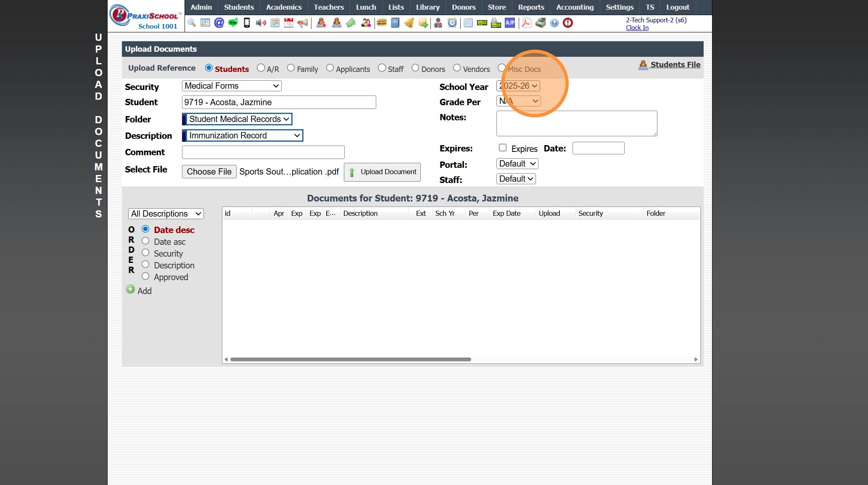This screenshot has width=868, height=485.
Task: Open the hamburger lunch icon
Action: [382, 23]
